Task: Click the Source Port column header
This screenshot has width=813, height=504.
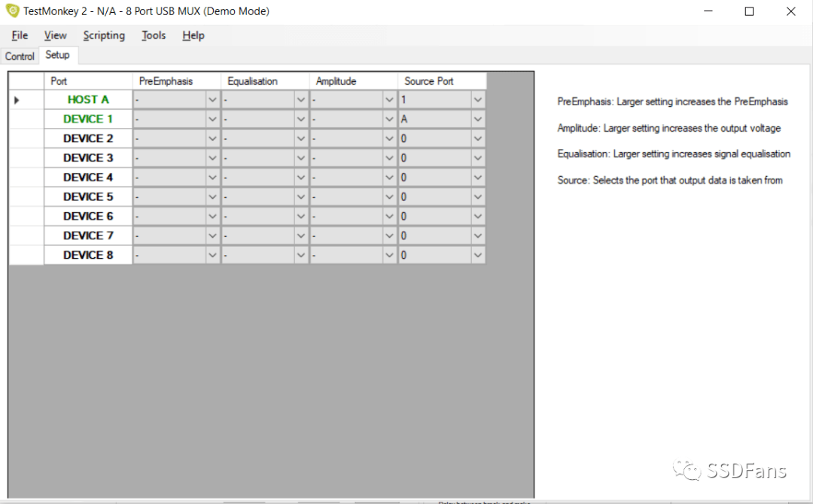Action: 443,81
